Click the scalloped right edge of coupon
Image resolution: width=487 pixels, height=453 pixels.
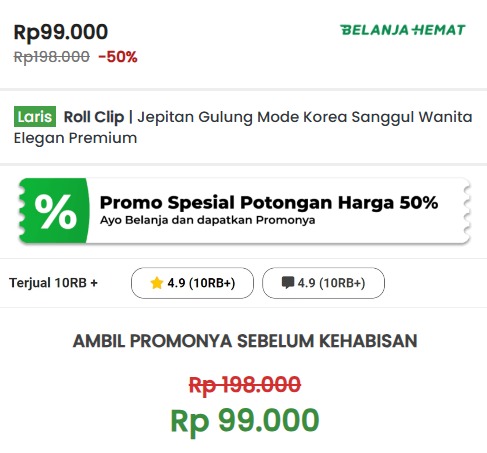pos(466,211)
